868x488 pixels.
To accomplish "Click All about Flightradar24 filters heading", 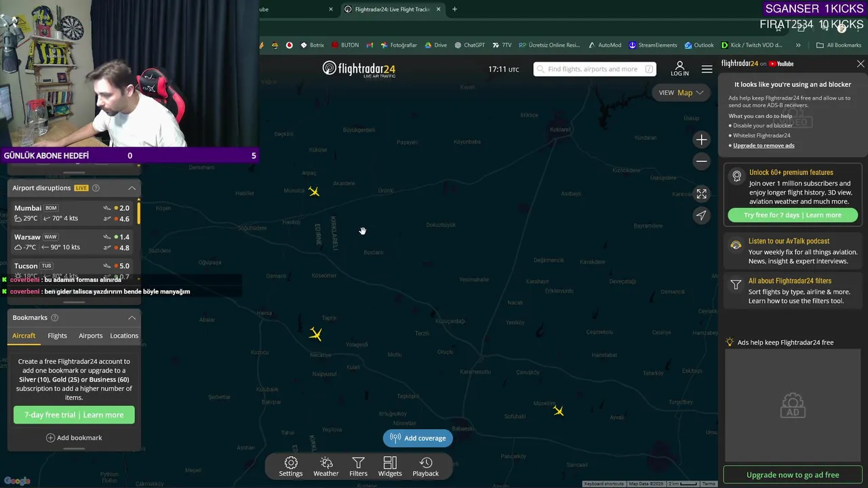I will pos(789,281).
